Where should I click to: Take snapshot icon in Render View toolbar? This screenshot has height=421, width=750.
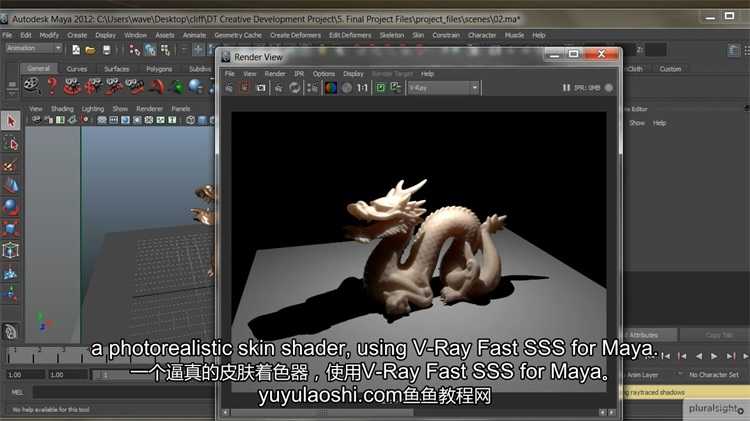[x=261, y=88]
